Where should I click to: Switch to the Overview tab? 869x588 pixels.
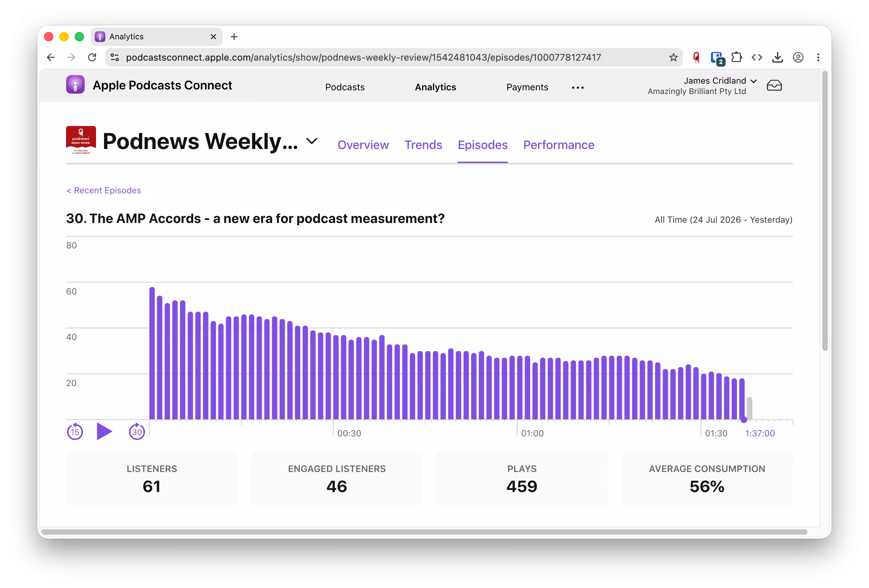(x=363, y=145)
